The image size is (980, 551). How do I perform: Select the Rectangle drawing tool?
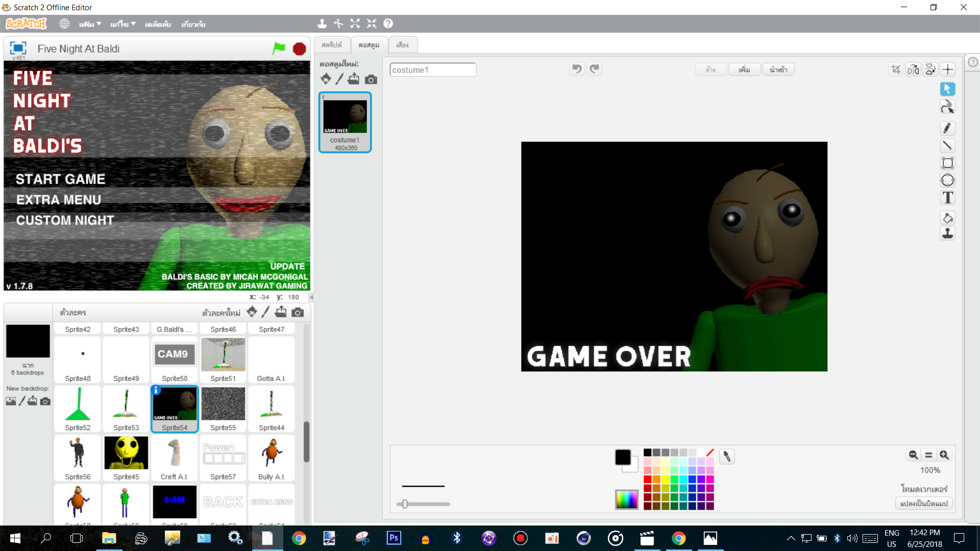947,163
